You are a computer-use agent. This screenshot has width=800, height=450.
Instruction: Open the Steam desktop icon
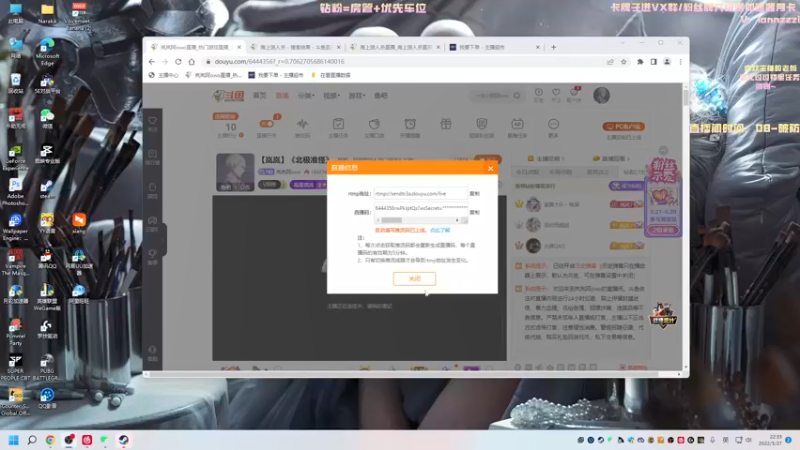tap(47, 189)
